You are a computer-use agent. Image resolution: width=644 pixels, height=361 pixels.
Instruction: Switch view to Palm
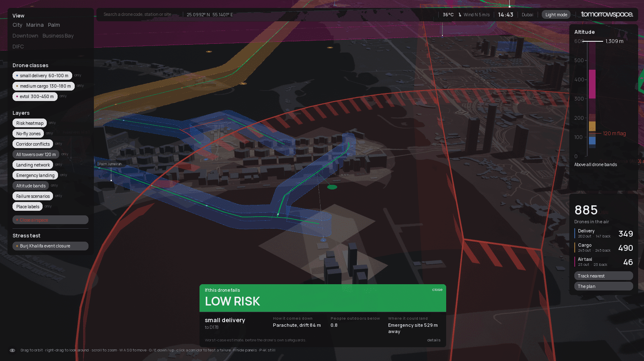54,25
